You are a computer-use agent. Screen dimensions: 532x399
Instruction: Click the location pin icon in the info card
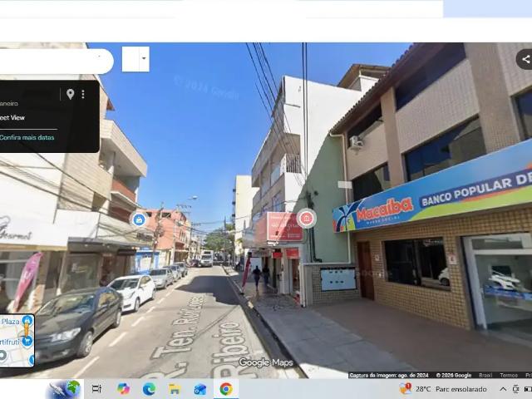(70, 94)
